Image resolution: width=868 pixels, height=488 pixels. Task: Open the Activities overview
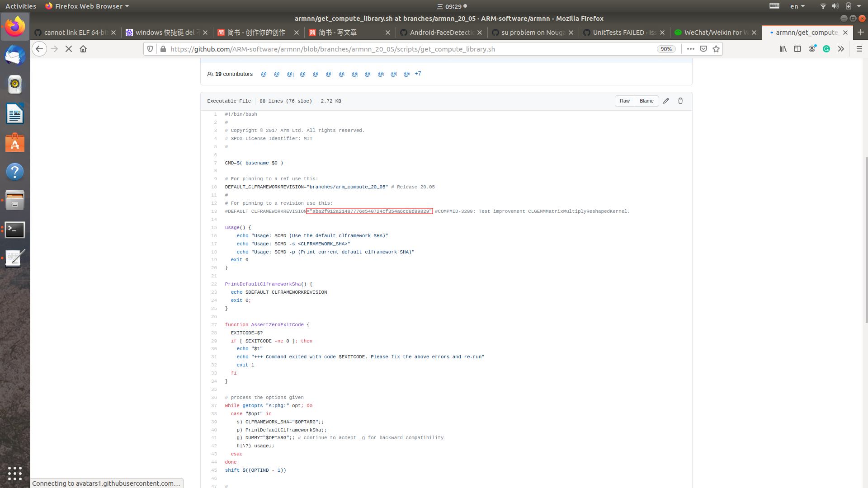pyautogui.click(x=21, y=6)
